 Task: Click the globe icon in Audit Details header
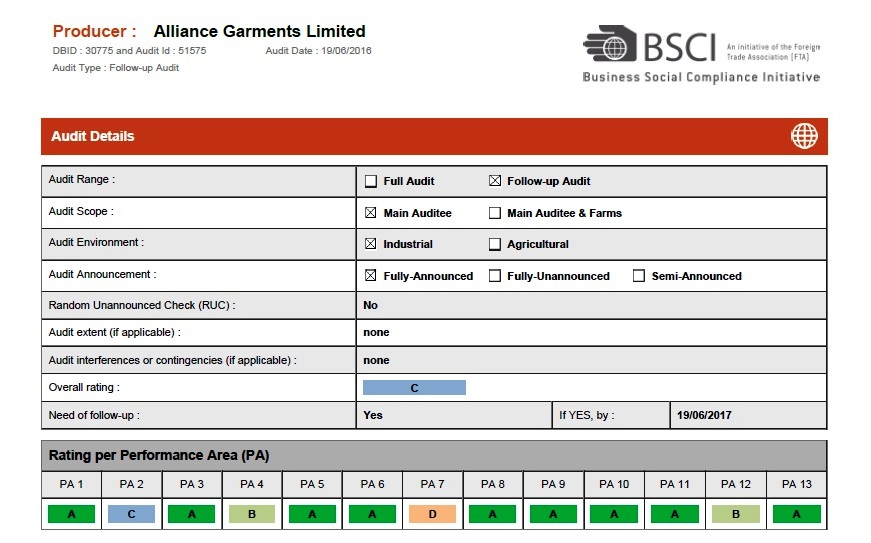pyautogui.click(x=804, y=136)
